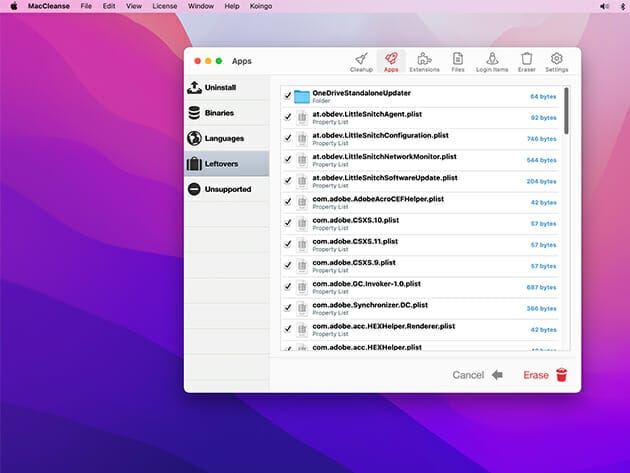630x473 pixels.
Task: Click the Cancel button
Action: 477,375
